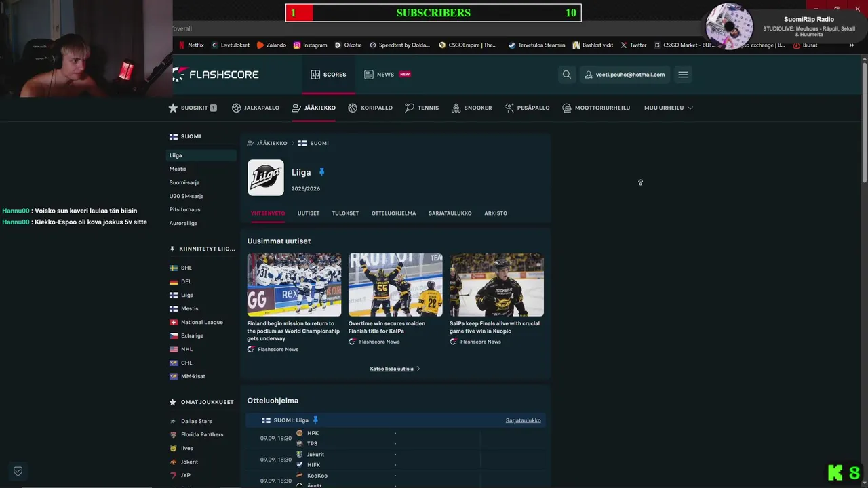Open the pinned National League
868x488 pixels.
[x=202, y=322]
